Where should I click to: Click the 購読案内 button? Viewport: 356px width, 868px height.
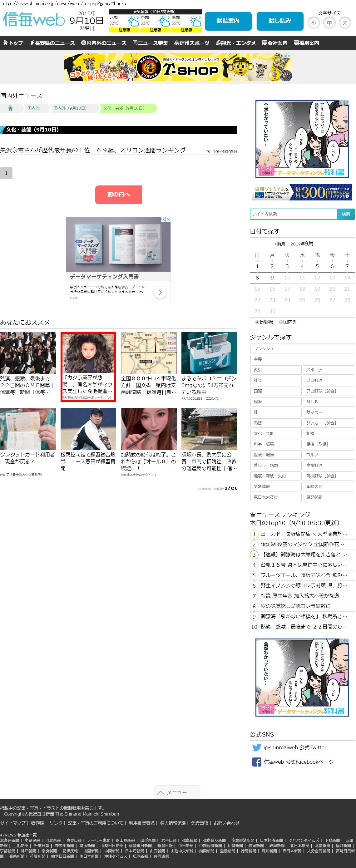(228, 21)
